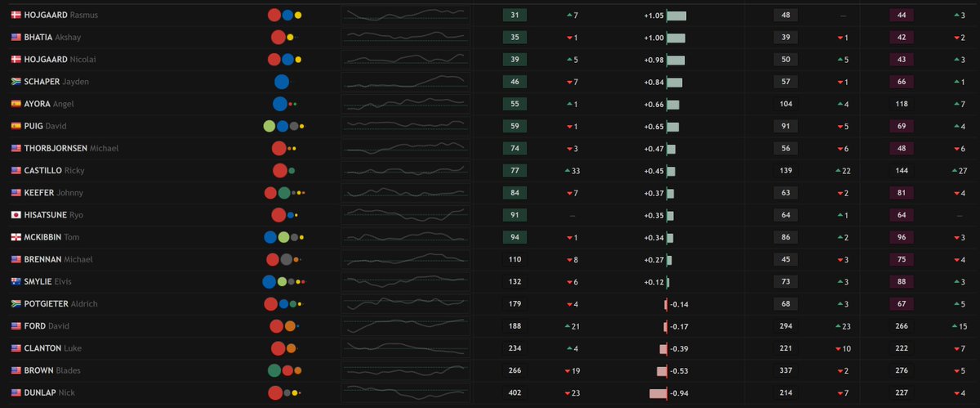This screenshot has height=408, width=980.
Task: Select the value 139 in Castillo's row
Action: (x=786, y=171)
